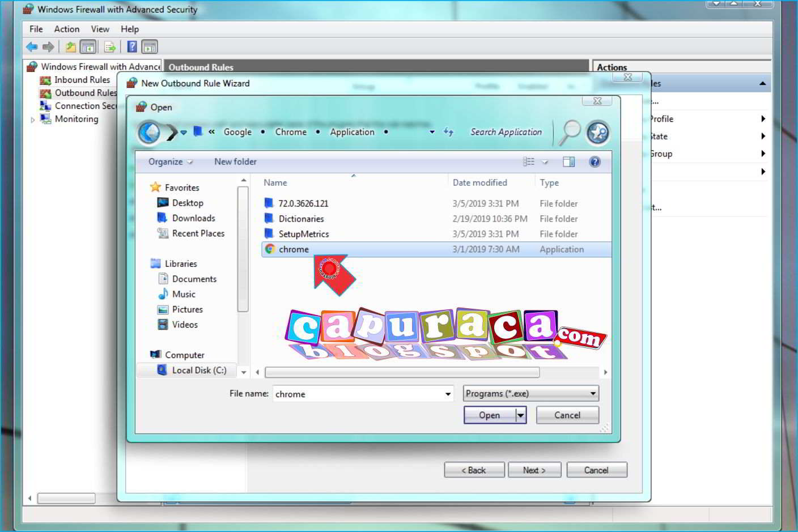Click the Chrome breadcrumb in address bar
This screenshot has height=532, width=798.
click(x=291, y=132)
